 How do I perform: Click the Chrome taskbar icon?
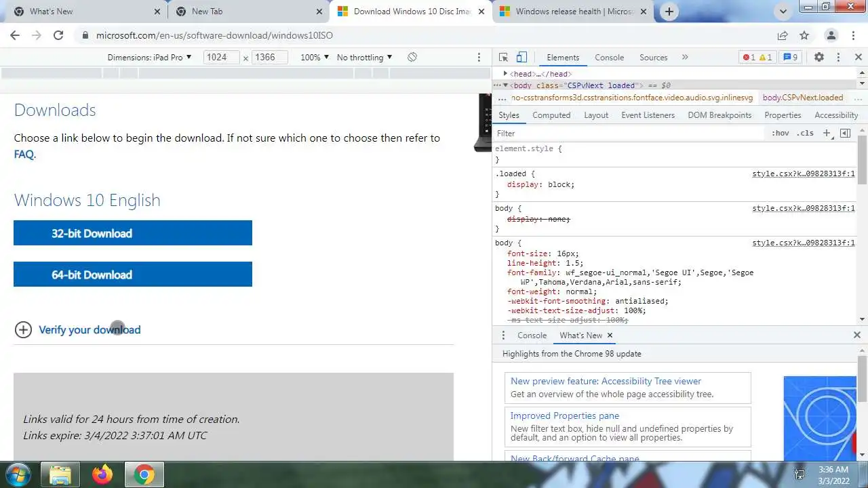point(143,474)
